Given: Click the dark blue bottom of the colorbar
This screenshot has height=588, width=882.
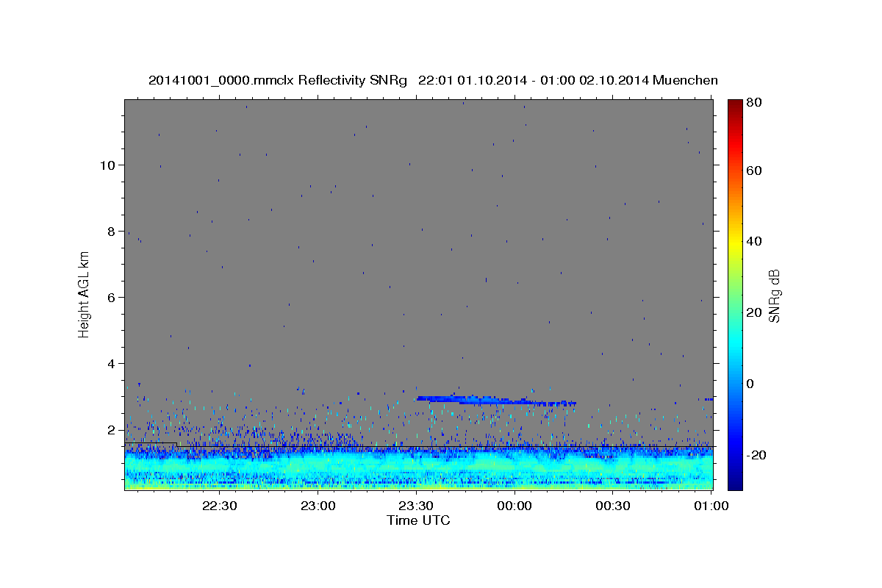Looking at the screenshot, I should [x=735, y=481].
